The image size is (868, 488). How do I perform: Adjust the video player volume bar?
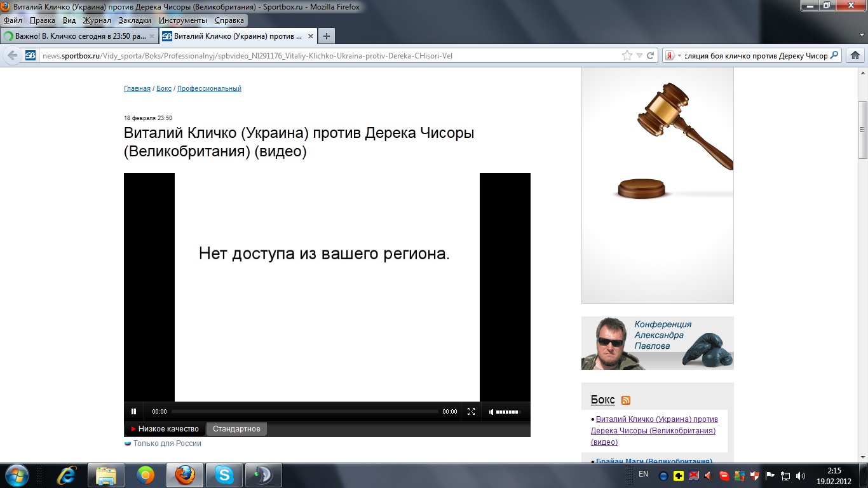click(507, 412)
